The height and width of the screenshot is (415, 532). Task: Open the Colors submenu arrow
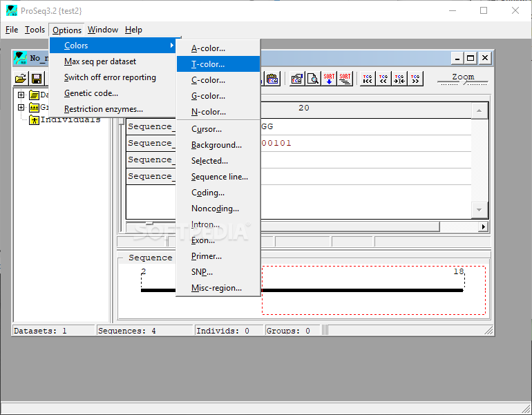click(172, 45)
